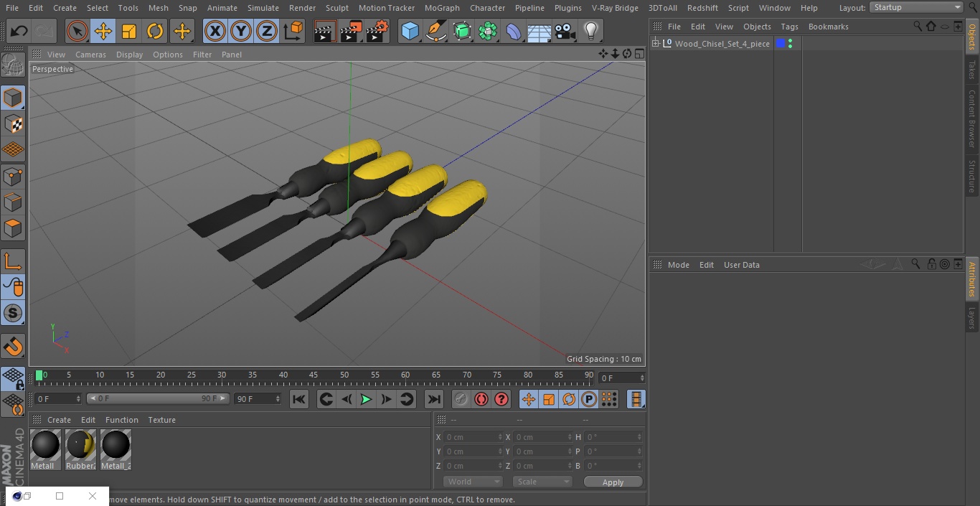The width and height of the screenshot is (980, 506).
Task: Toggle visibility dots of Wood_Chisel_Set_4_piece
Action: [790, 44]
